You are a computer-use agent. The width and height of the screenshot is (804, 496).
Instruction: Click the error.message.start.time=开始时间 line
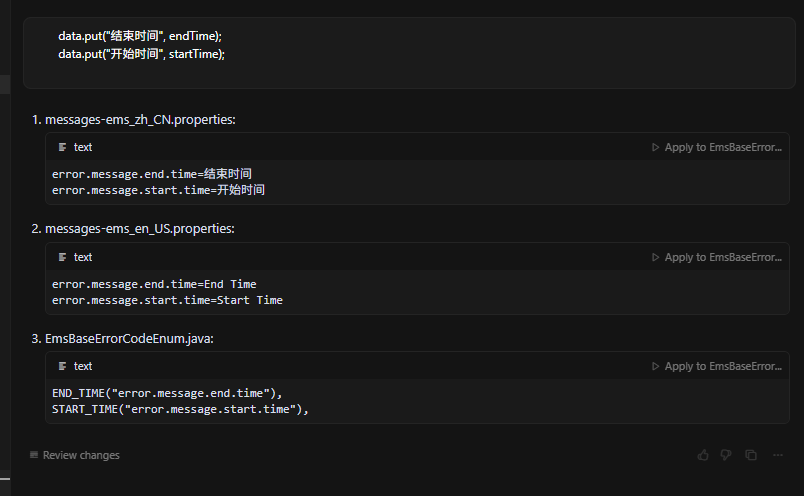[158, 189]
